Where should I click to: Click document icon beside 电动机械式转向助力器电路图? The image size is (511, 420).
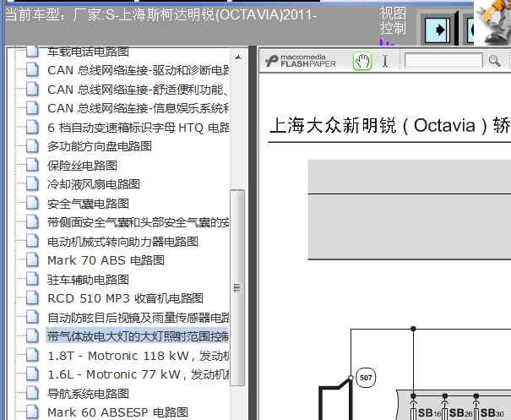pyautogui.click(x=32, y=241)
